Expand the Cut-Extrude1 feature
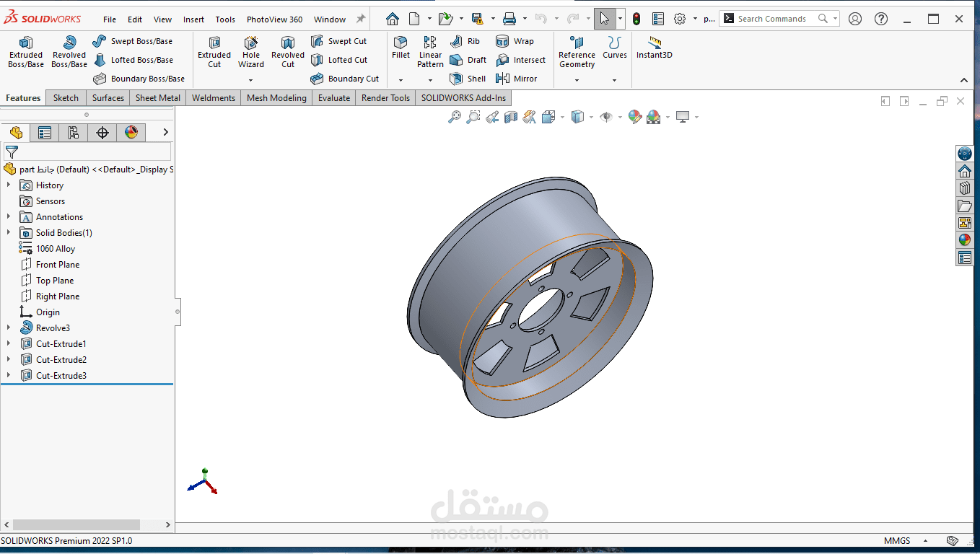 point(9,344)
